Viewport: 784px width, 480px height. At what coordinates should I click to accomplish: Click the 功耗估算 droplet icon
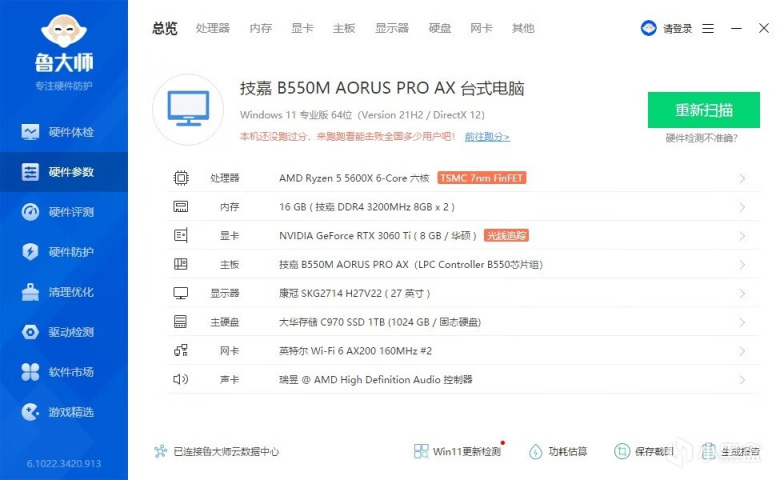pos(536,452)
